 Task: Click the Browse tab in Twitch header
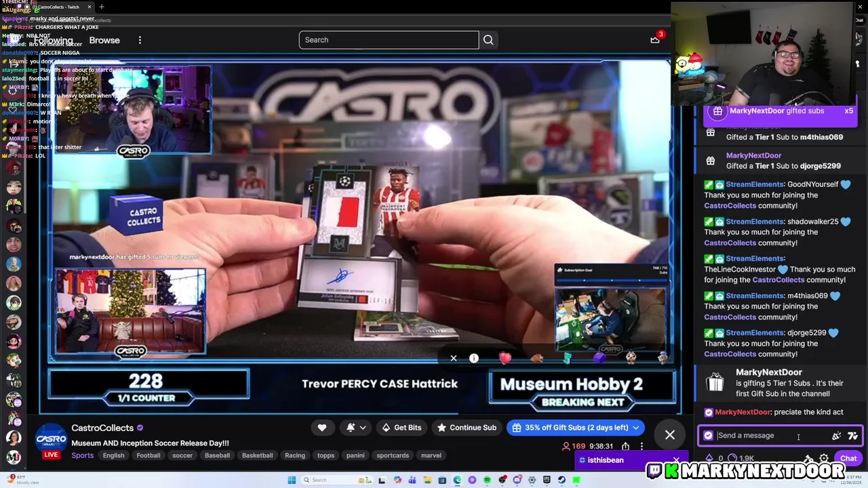pos(104,40)
